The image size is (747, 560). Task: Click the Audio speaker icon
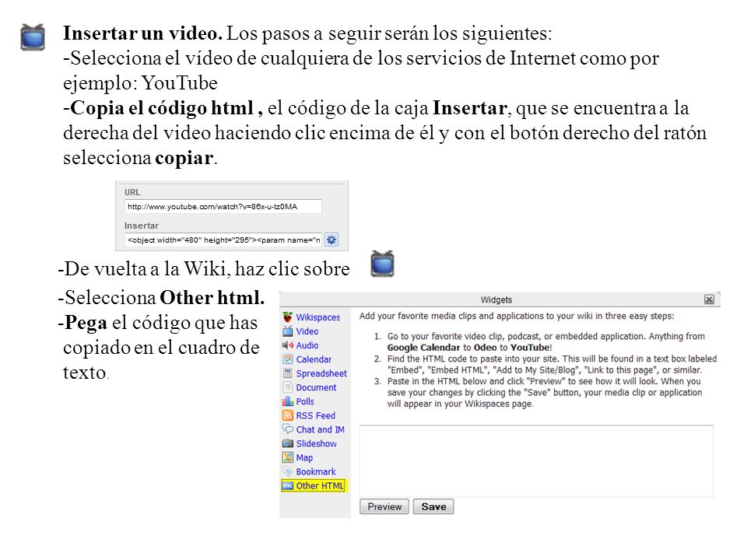[287, 345]
